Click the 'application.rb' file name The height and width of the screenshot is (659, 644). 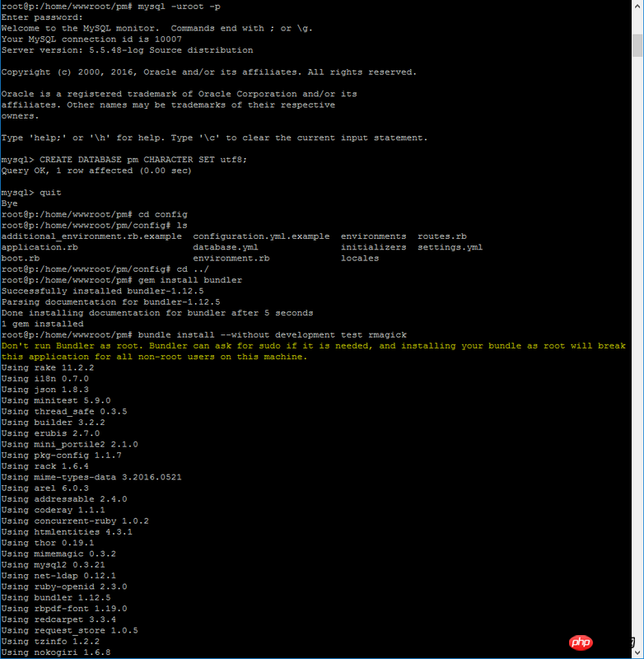tap(40, 247)
